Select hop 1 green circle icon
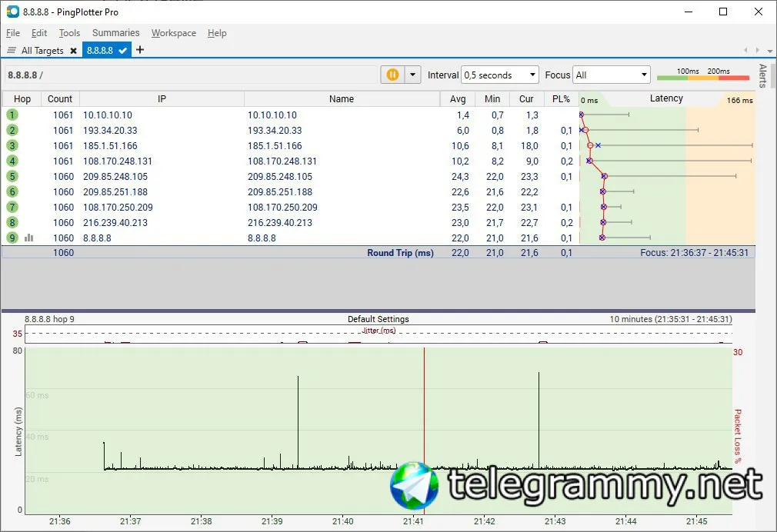 point(12,115)
